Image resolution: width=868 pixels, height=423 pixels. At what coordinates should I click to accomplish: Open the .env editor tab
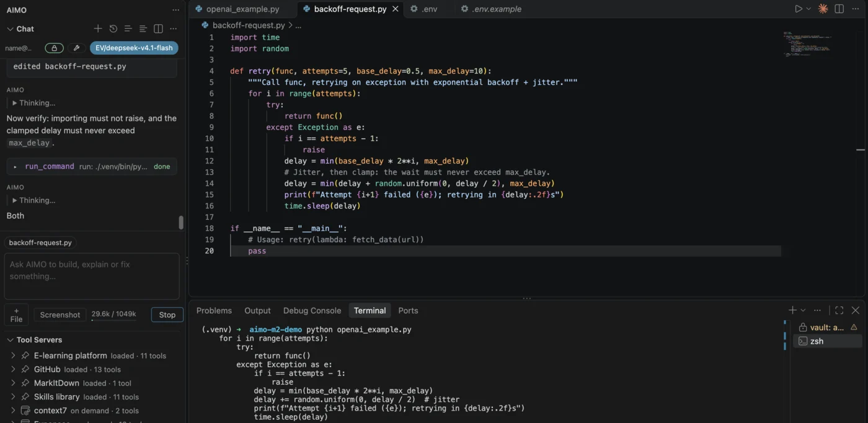pos(429,9)
